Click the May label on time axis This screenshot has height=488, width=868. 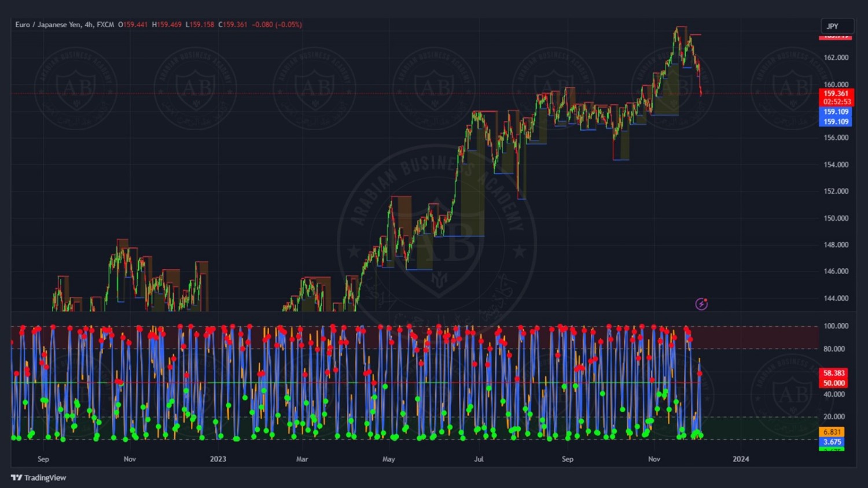pyautogui.click(x=389, y=459)
